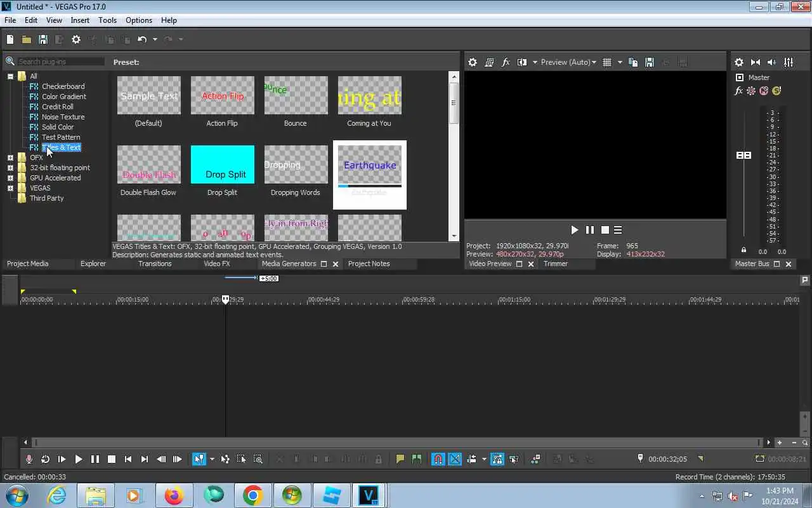
Task: Pause the video preview
Action: coord(590,230)
